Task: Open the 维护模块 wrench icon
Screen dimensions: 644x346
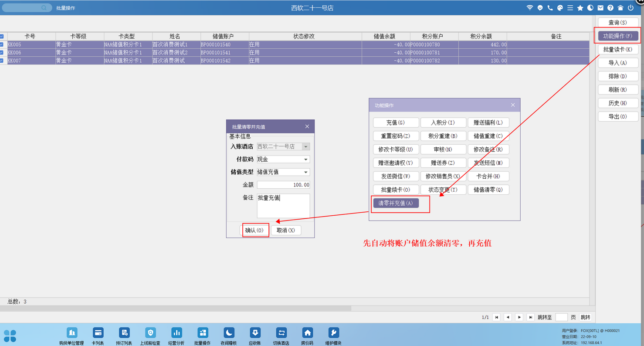Action: pos(333,333)
